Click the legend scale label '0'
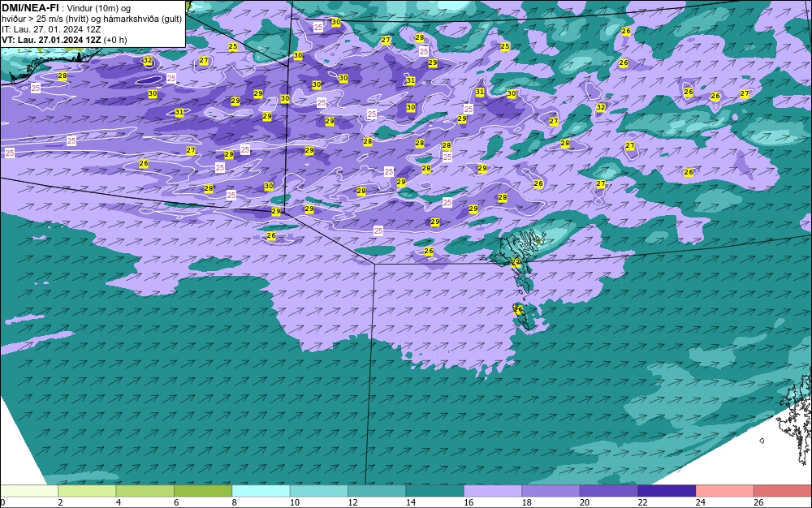Image resolution: width=812 pixels, height=508 pixels. pyautogui.click(x=2, y=502)
